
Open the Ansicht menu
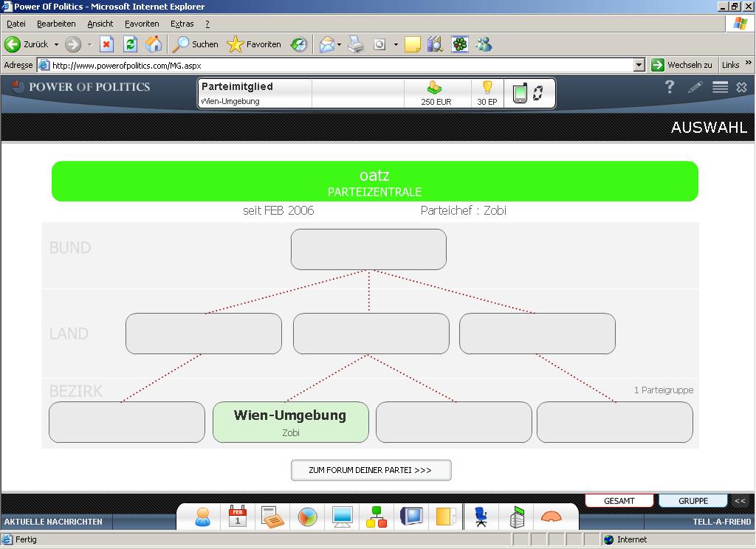pos(100,24)
